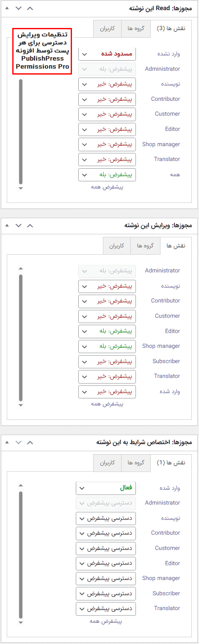Open Subscriber dropdown in ویرایش panel

107,361
